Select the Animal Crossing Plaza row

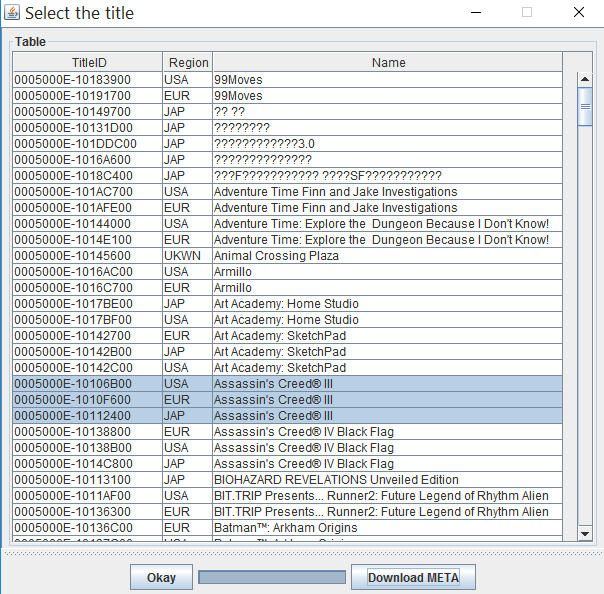tap(287, 255)
